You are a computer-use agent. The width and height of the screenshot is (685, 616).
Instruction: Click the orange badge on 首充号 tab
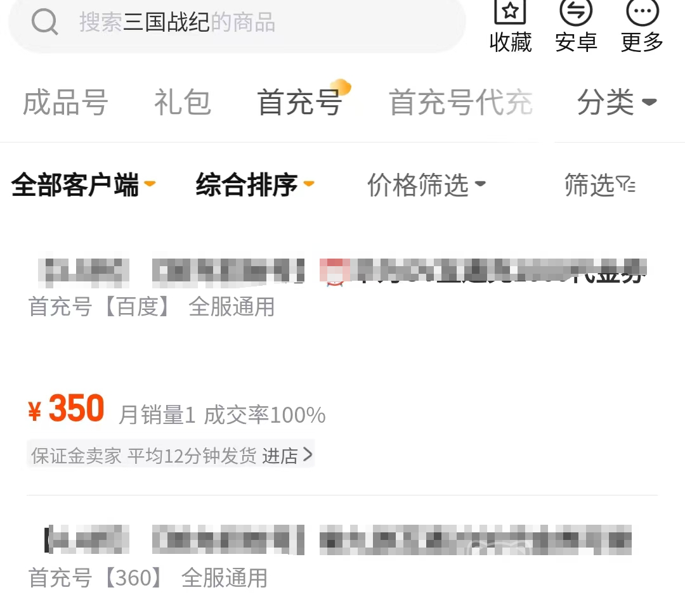pyautogui.click(x=341, y=87)
